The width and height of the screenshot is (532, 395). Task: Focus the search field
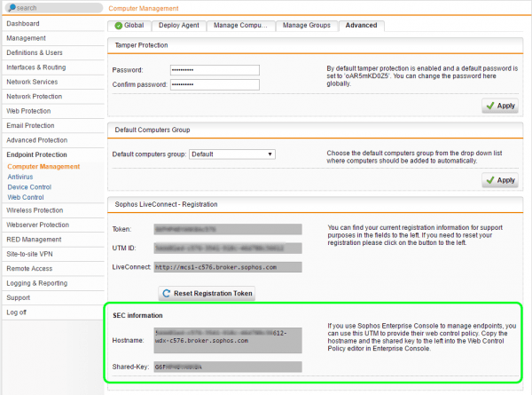click(x=54, y=7)
